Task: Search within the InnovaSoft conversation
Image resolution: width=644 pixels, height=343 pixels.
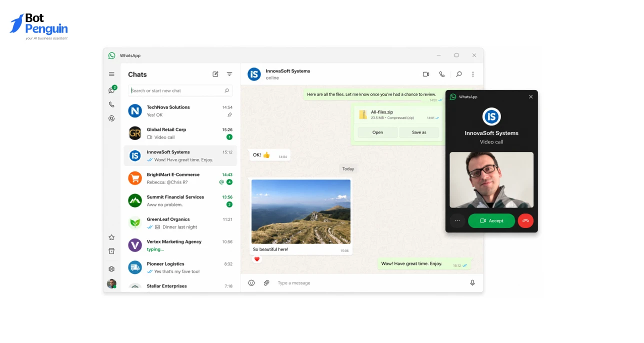Action: pyautogui.click(x=458, y=74)
